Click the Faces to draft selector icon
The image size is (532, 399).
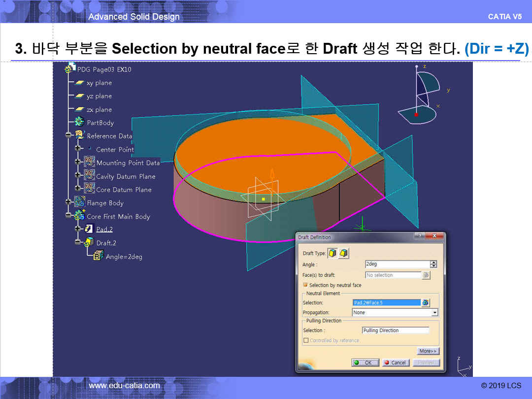tap(426, 275)
